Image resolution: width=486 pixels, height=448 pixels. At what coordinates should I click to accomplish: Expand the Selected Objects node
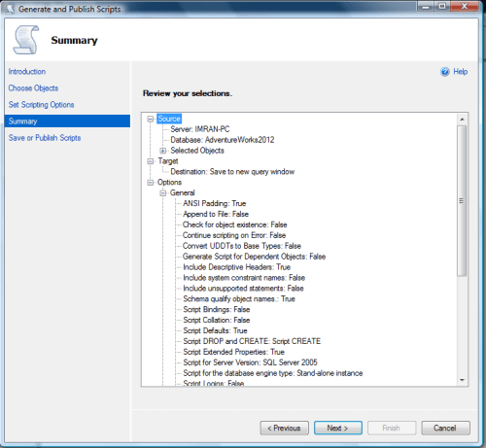(x=163, y=151)
